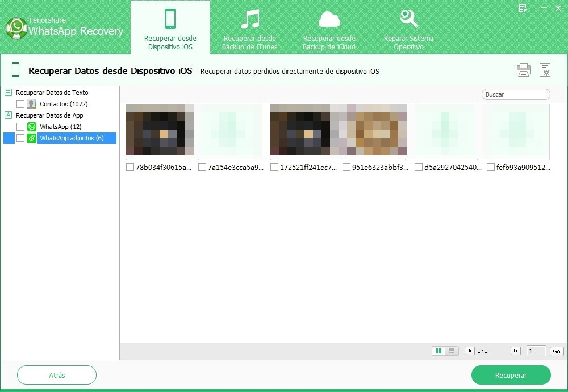Minimize the recovery window
Image resolution: width=568 pixels, height=392 pixels.
544,8
